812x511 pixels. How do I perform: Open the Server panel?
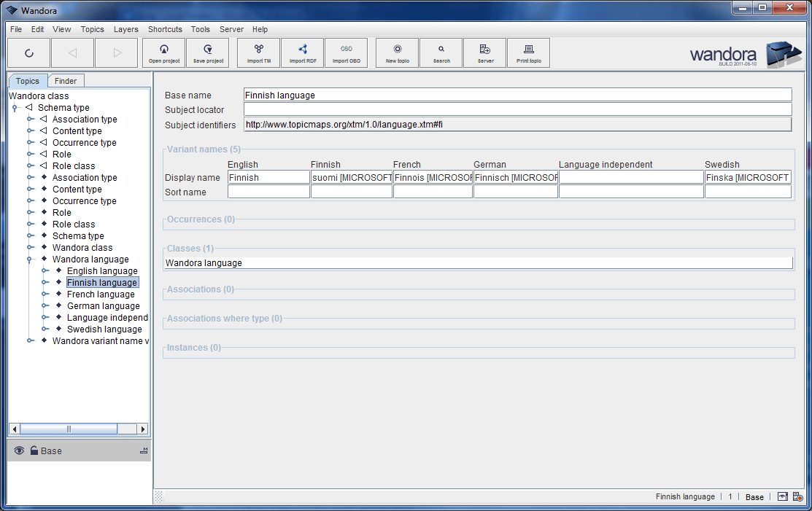tap(484, 52)
